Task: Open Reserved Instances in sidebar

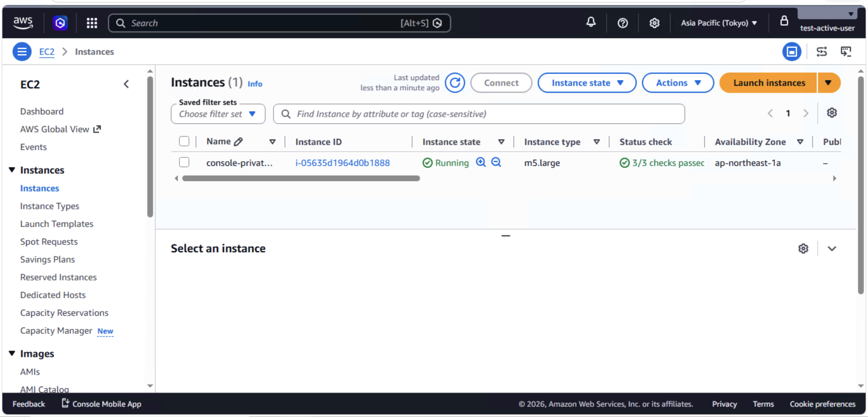Action: click(x=58, y=277)
